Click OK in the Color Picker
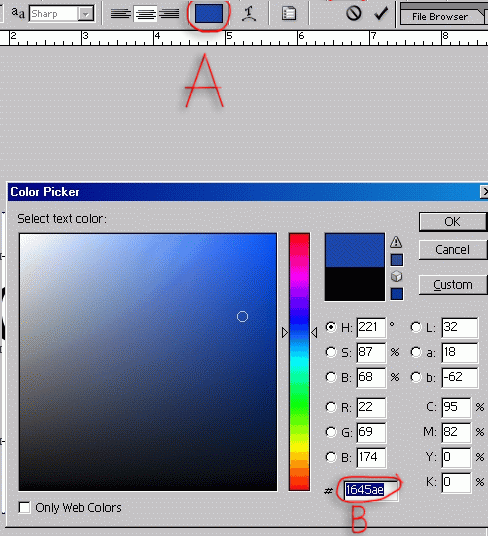 (453, 222)
